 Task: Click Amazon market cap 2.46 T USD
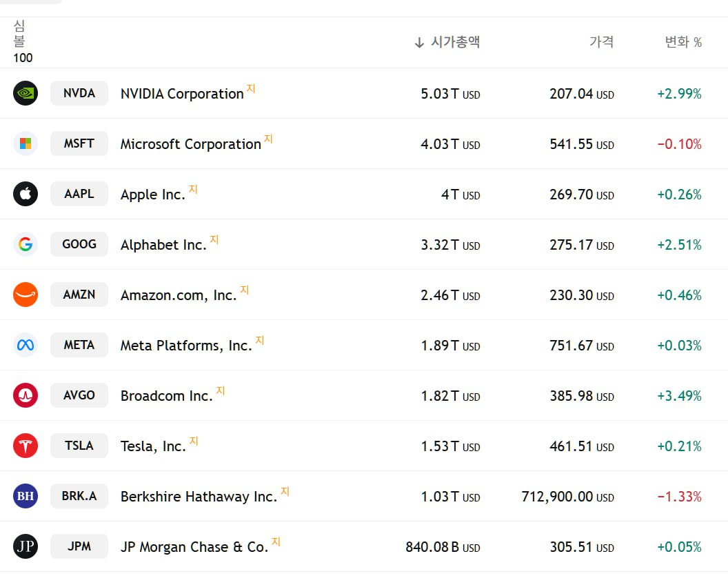pos(450,295)
